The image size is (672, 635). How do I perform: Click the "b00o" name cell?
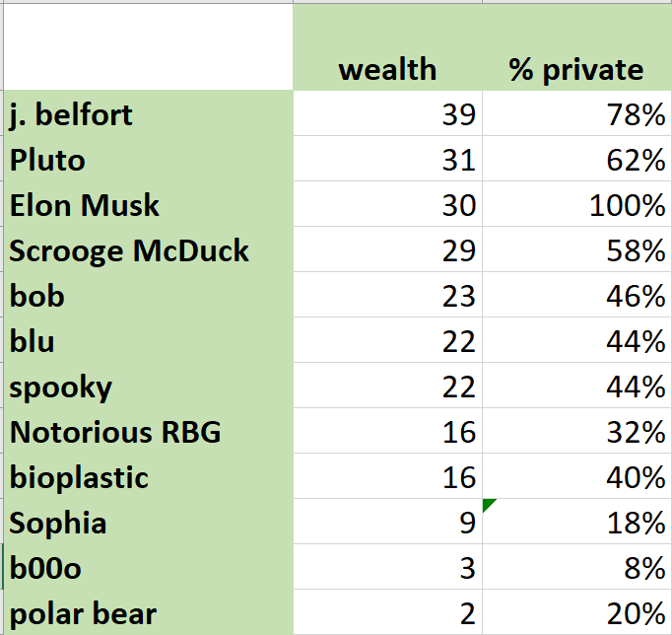[x=148, y=568]
